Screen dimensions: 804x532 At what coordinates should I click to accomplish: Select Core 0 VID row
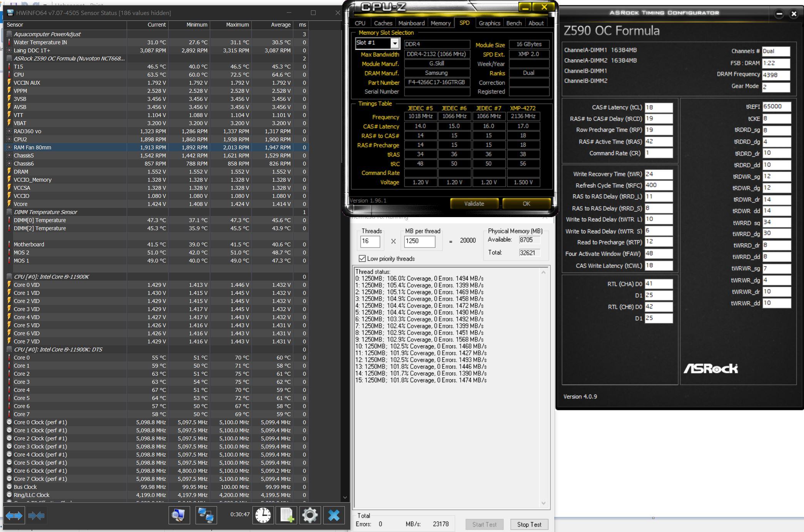156,285
